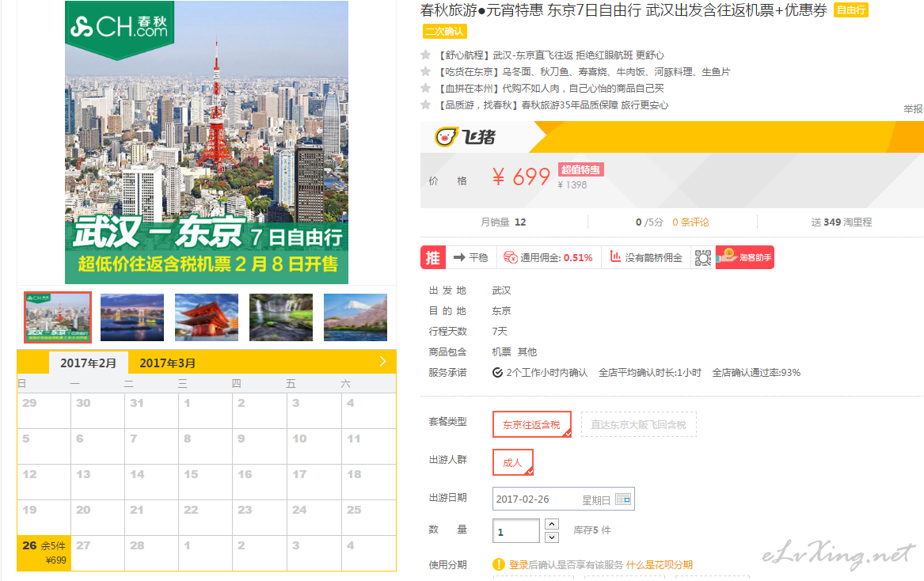Click the 全店确认通过率:93% text

pos(756,372)
